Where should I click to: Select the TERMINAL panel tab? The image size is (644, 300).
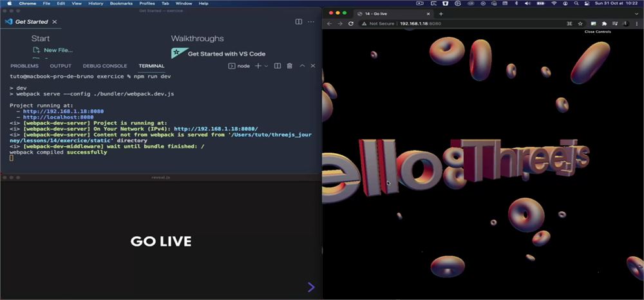click(x=151, y=66)
